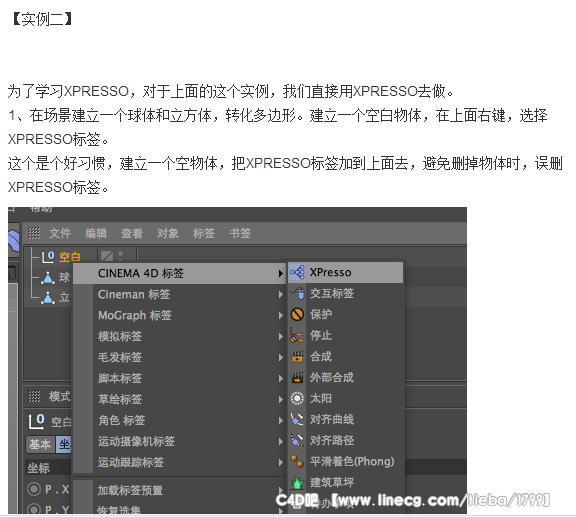Open the 查看 menu in object manager

pos(132,233)
